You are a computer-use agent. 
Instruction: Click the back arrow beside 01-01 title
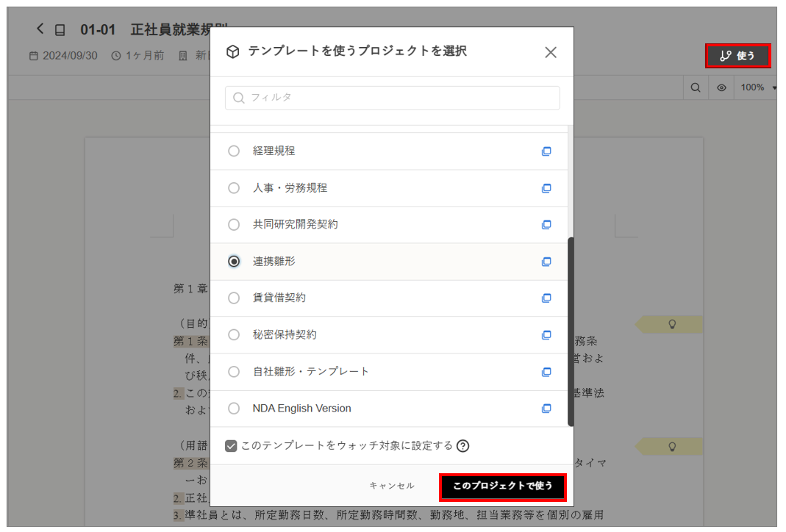tap(40, 29)
